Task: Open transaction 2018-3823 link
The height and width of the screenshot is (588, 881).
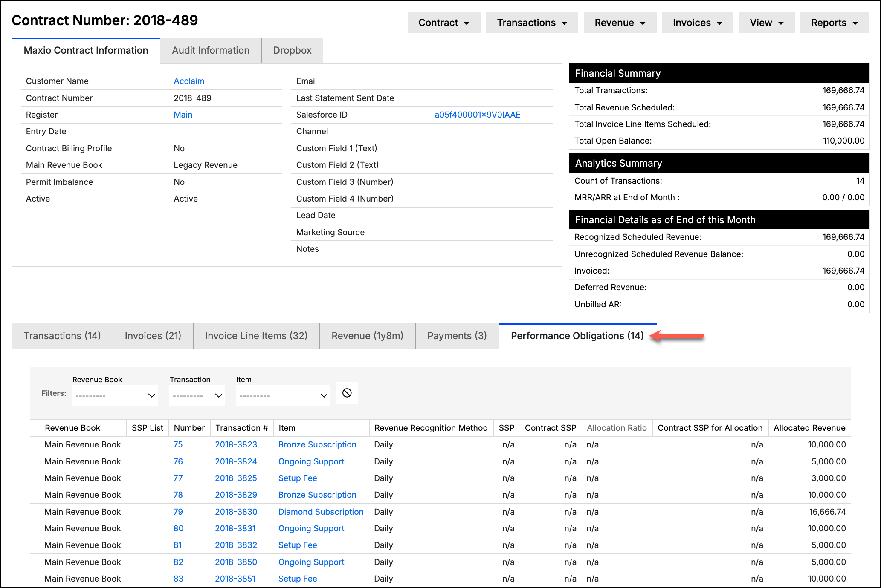Action: coord(236,444)
